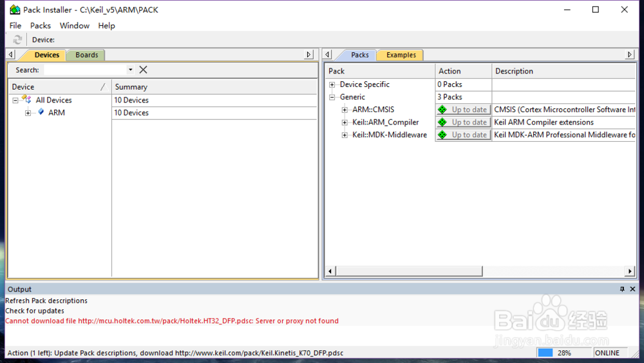Open the Window menu

pyautogui.click(x=74, y=26)
